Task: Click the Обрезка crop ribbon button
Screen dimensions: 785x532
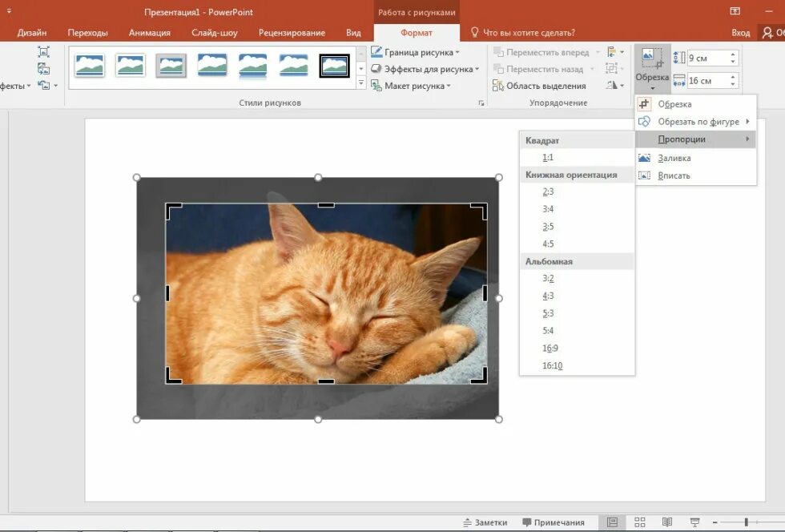Action: tap(652, 69)
